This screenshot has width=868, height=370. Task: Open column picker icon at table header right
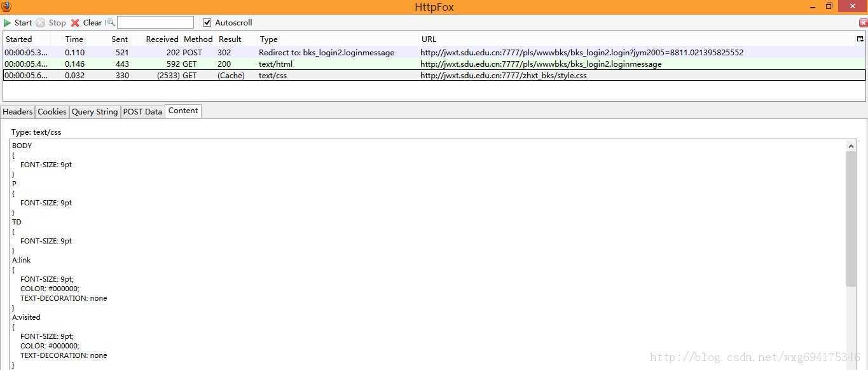click(x=860, y=39)
